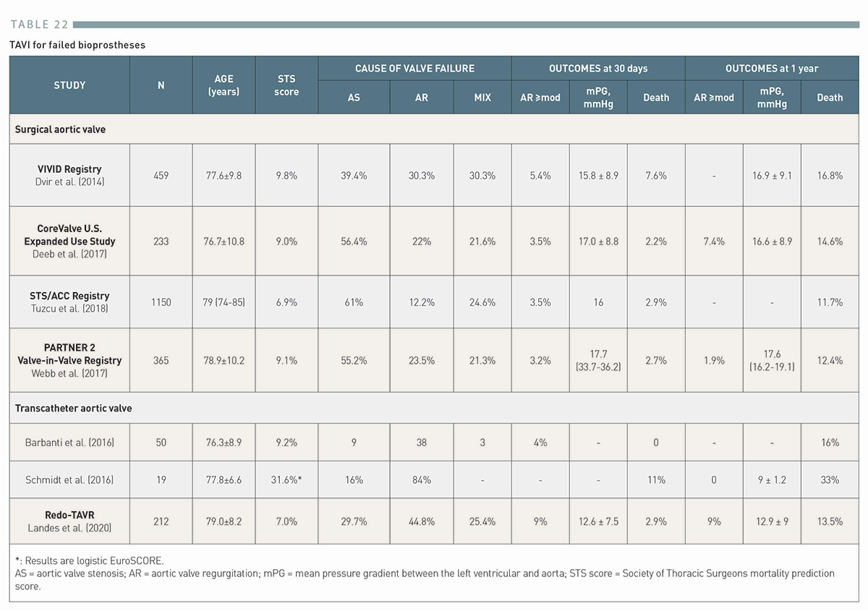The image size is (868, 611).
Task: Click the Barbanti et al. (2016) row label
Action: [x=69, y=442]
